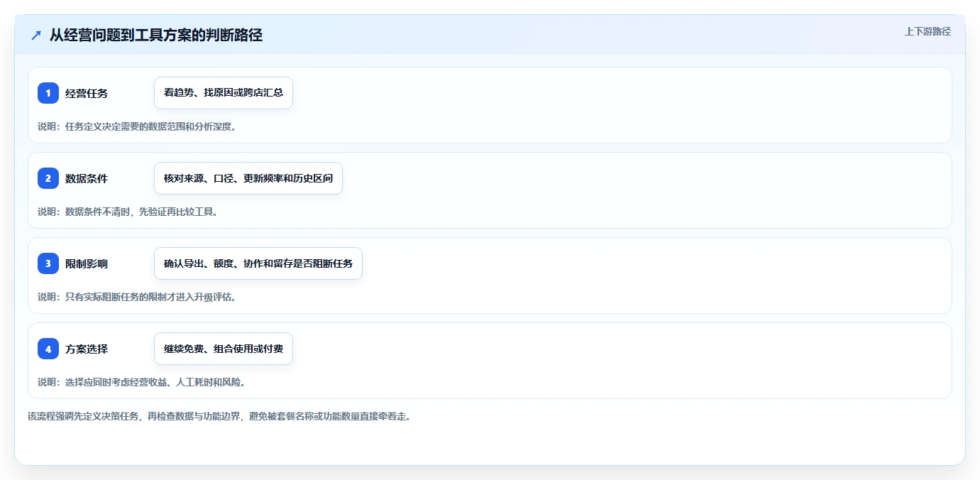The image size is (980, 480).
Task: Select the 限制影响 step label
Action: click(x=87, y=263)
